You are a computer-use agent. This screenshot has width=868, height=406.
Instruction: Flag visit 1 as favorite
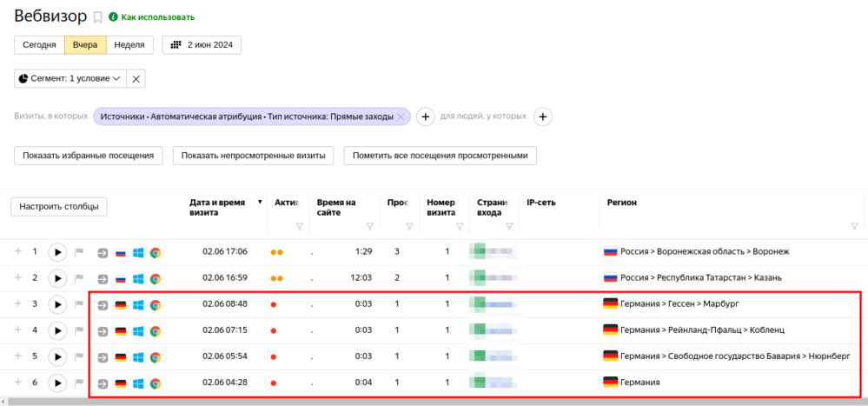[x=79, y=252]
